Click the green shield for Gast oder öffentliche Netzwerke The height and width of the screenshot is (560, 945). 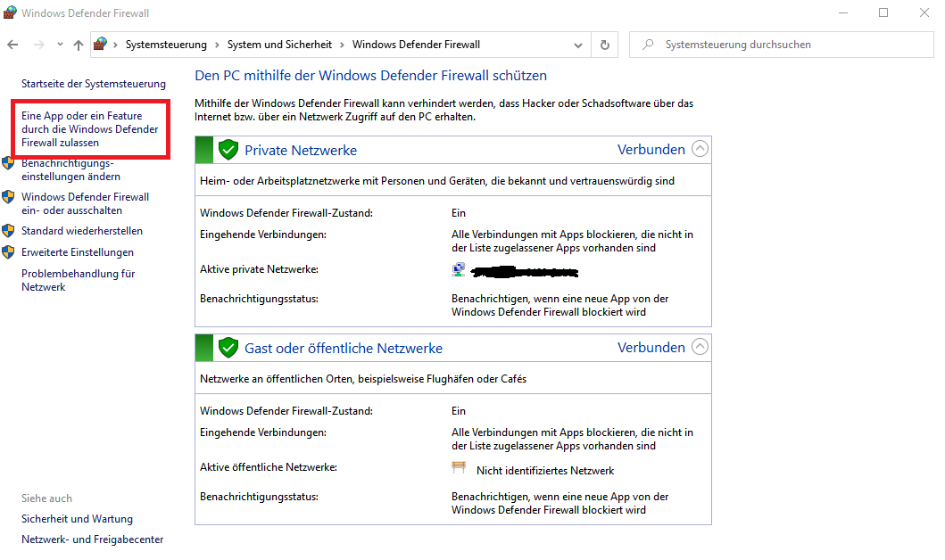tap(228, 348)
